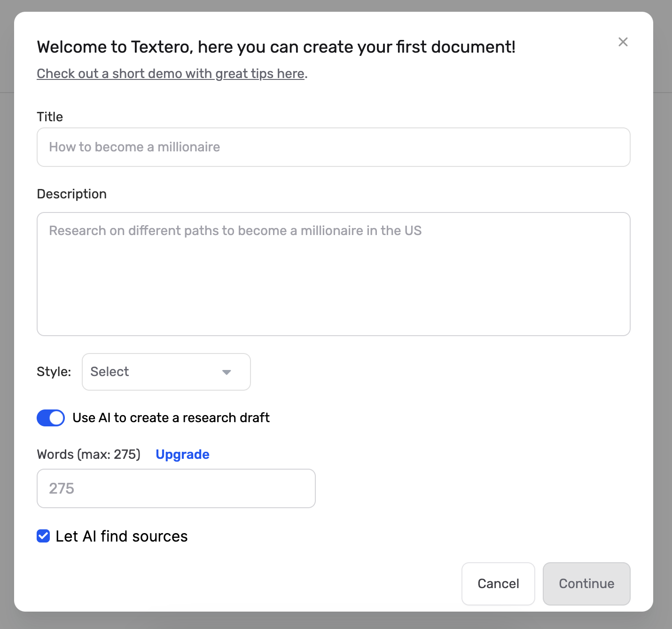The height and width of the screenshot is (629, 672).
Task: Click inside the Description text area
Action: (x=334, y=274)
